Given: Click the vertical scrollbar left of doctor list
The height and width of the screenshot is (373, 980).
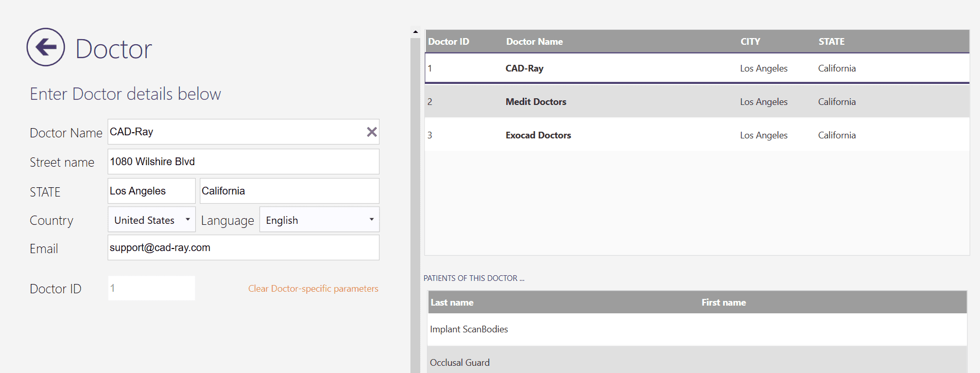Looking at the screenshot, I should click(416, 205).
